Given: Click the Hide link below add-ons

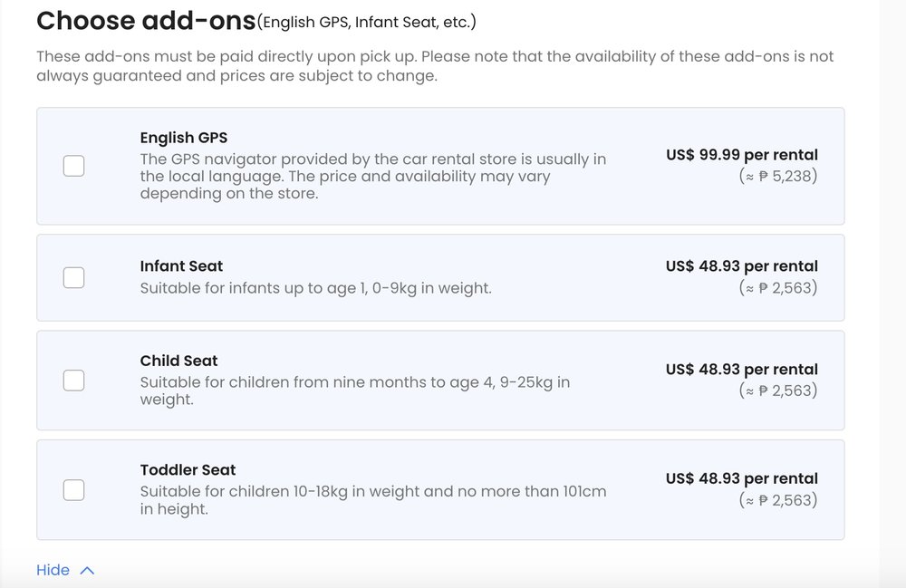Looking at the screenshot, I should point(53,570).
